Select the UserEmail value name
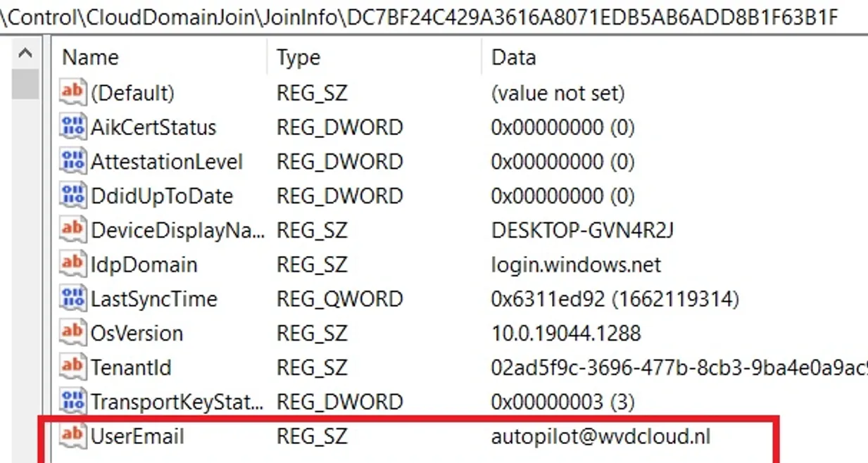 tap(137, 436)
